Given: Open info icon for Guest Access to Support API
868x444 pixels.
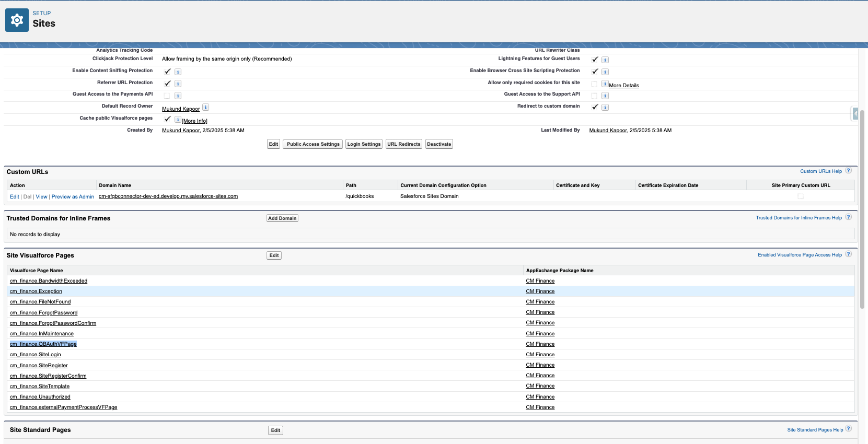Looking at the screenshot, I should pyautogui.click(x=605, y=96).
